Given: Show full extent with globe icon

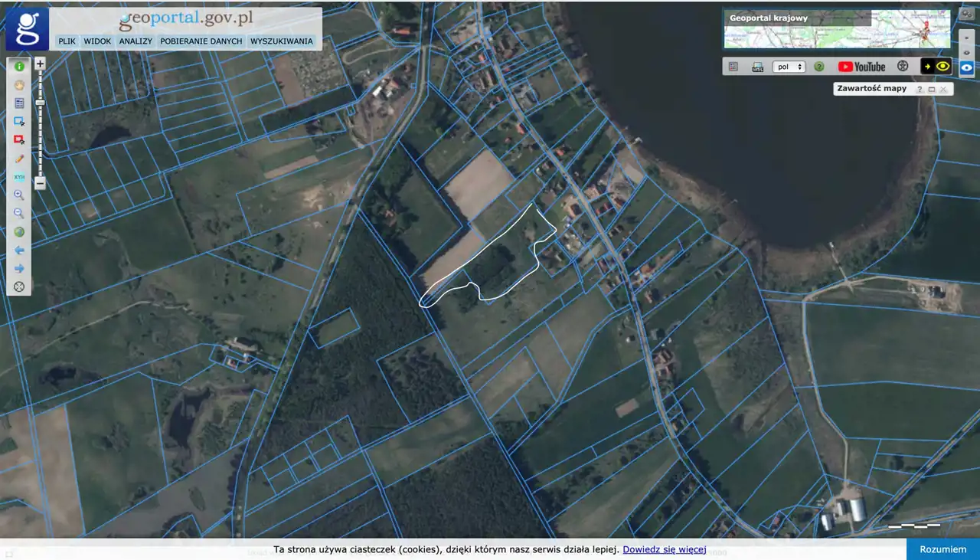Looking at the screenshot, I should click(x=19, y=232).
